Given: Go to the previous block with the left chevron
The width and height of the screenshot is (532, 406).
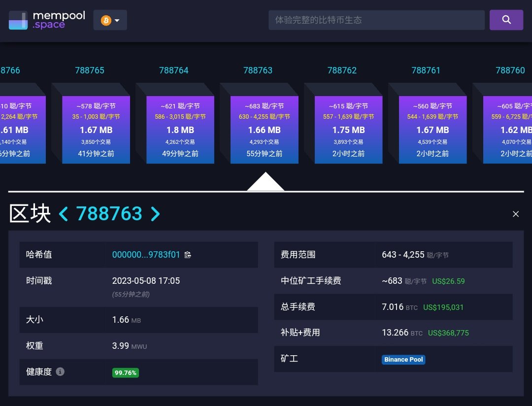Looking at the screenshot, I should 63,213.
